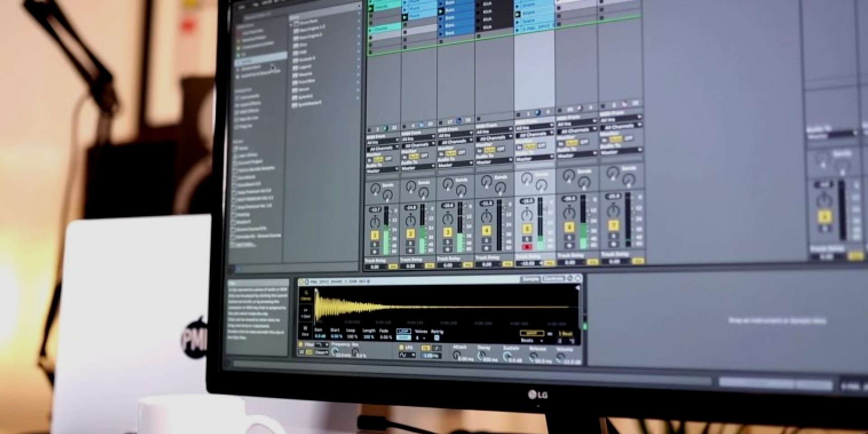Arm track 7 for recording

point(614,244)
